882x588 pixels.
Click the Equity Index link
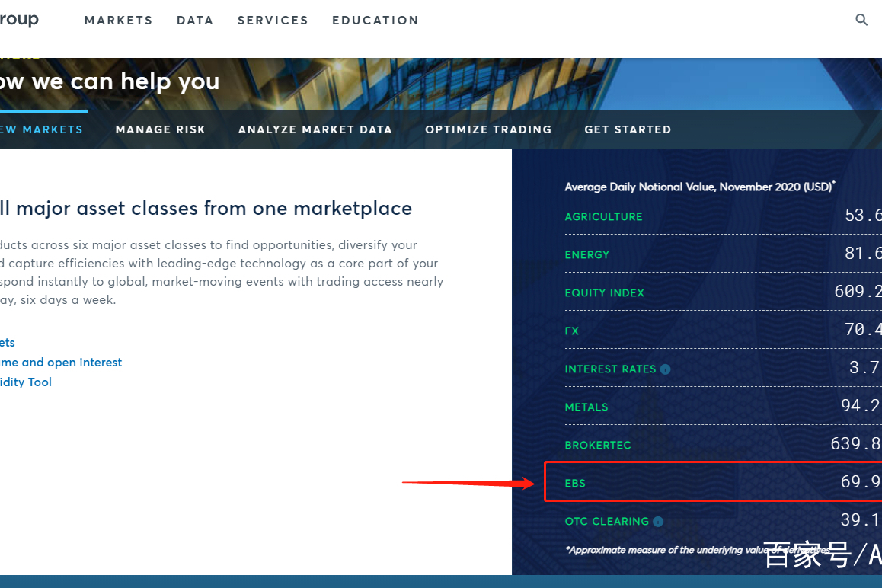604,292
